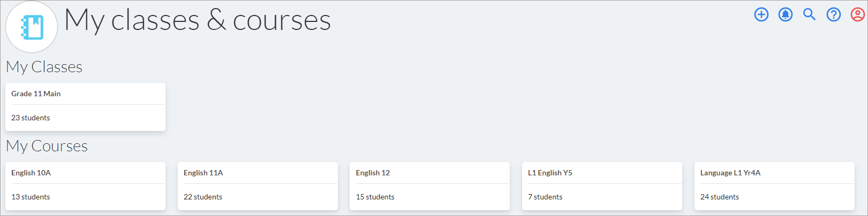This screenshot has width=868, height=216.
Task: Click the 13 students text under English 10A
Action: [31, 197]
